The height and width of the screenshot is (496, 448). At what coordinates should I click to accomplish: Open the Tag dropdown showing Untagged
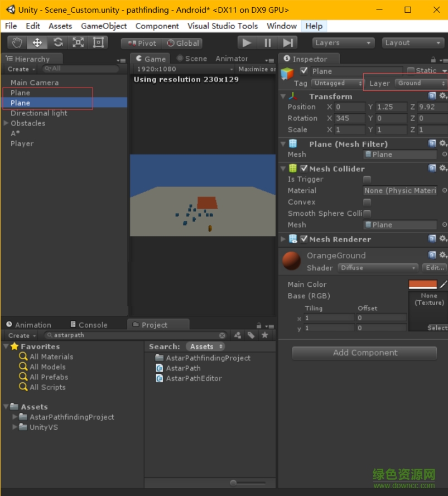[x=337, y=83]
